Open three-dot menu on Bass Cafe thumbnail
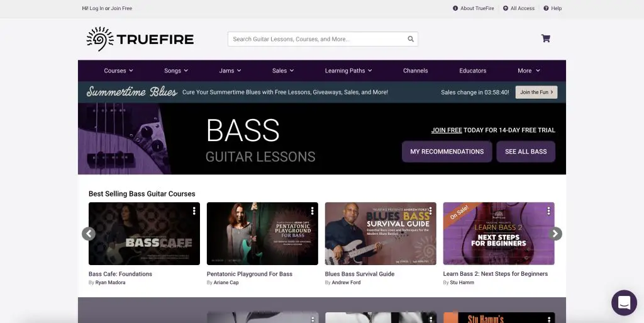The image size is (644, 323). coord(194,211)
